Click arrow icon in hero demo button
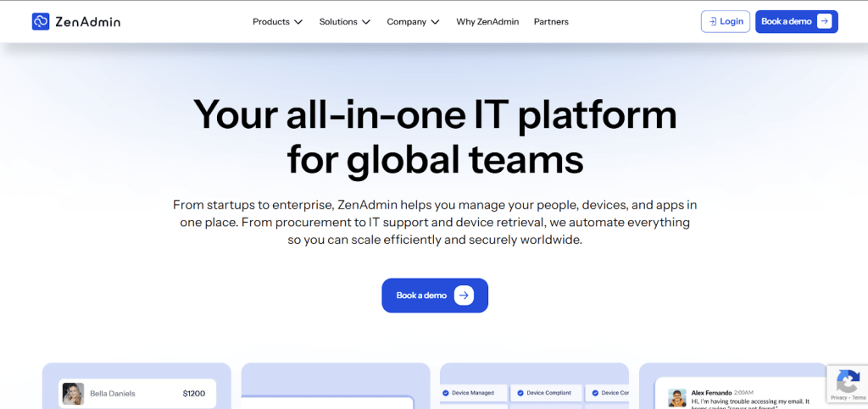This screenshot has width=868, height=409. pos(464,296)
